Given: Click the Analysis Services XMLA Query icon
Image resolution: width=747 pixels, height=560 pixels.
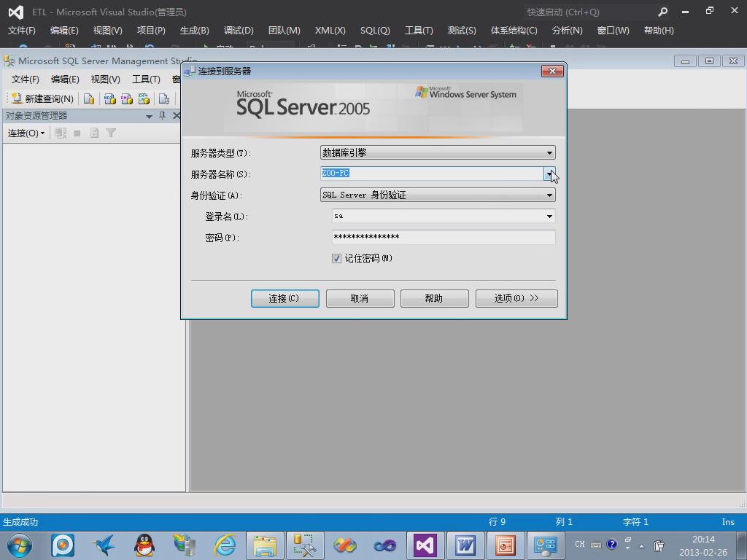Looking at the screenshot, I should click(144, 98).
